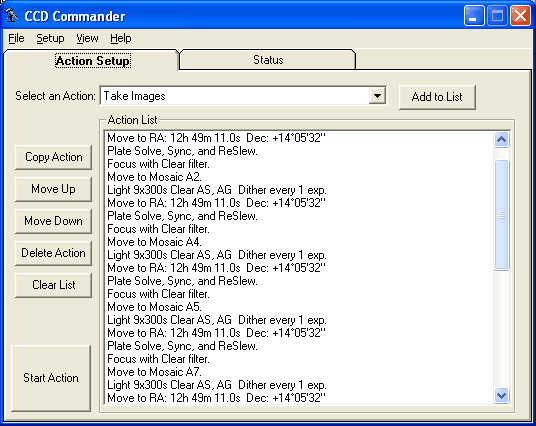Viewport: 536px width, 426px height.
Task: Open the File menu
Action: pos(16,38)
